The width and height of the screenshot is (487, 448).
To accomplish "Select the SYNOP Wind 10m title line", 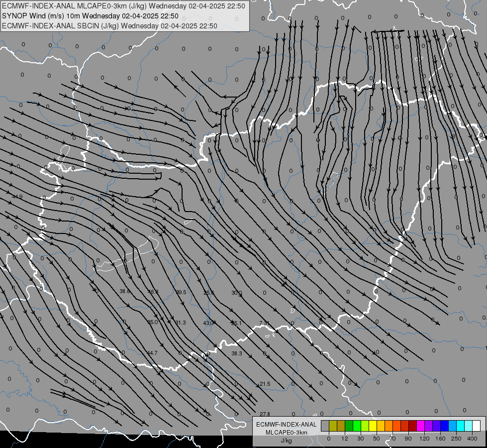I will (x=90, y=16).
